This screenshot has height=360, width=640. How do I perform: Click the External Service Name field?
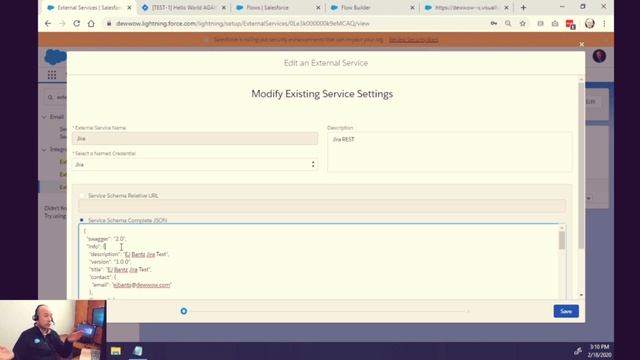[195, 138]
